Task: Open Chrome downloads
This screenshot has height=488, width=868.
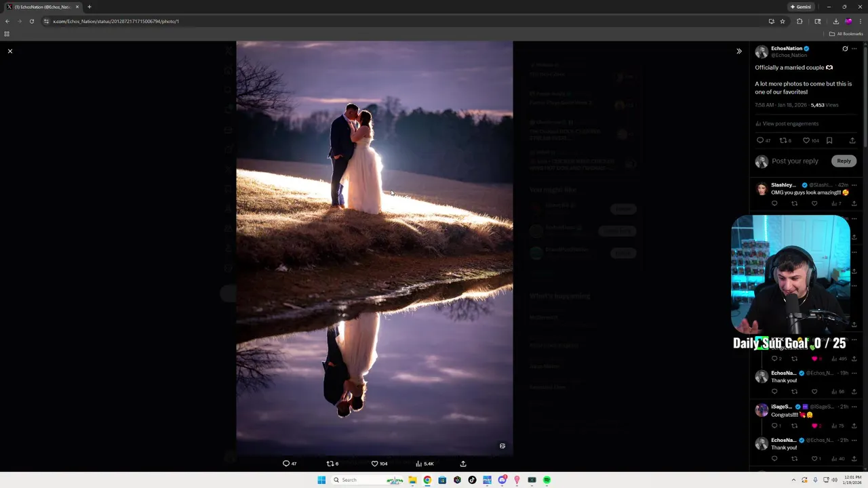Action: click(x=835, y=21)
